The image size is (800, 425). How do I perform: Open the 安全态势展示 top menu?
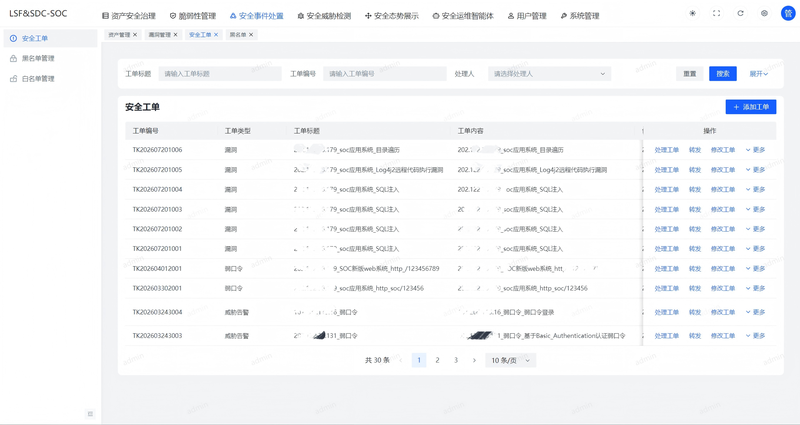click(391, 16)
